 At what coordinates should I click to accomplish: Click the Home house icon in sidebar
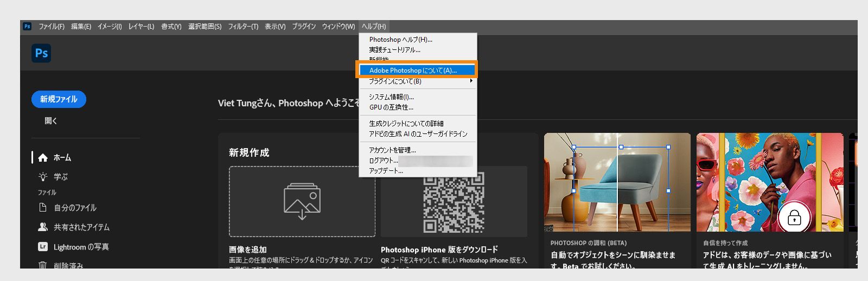click(43, 157)
